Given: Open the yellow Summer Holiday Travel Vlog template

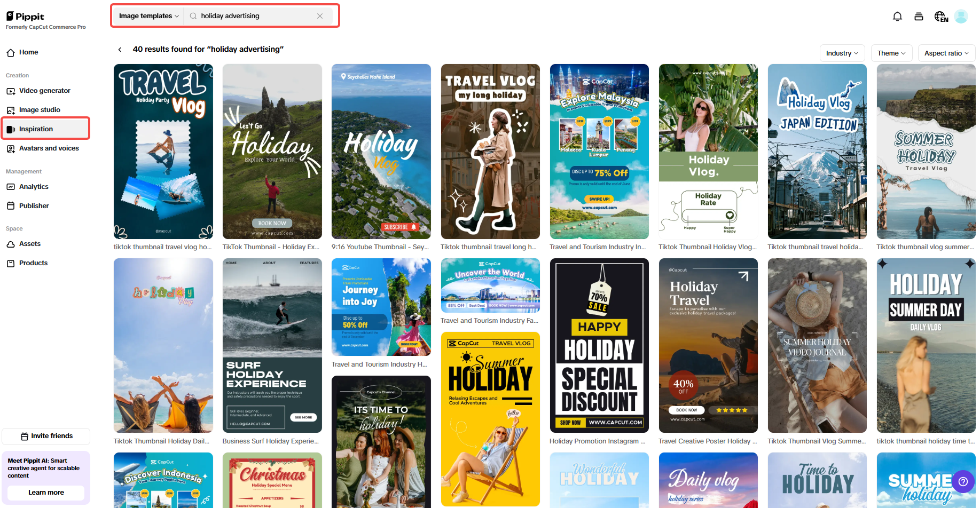Looking at the screenshot, I should pos(490,419).
